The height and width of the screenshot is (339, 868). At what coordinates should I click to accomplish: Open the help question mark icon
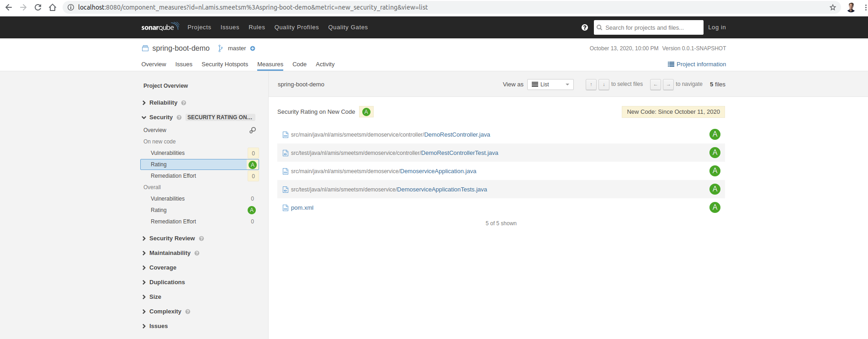point(584,27)
